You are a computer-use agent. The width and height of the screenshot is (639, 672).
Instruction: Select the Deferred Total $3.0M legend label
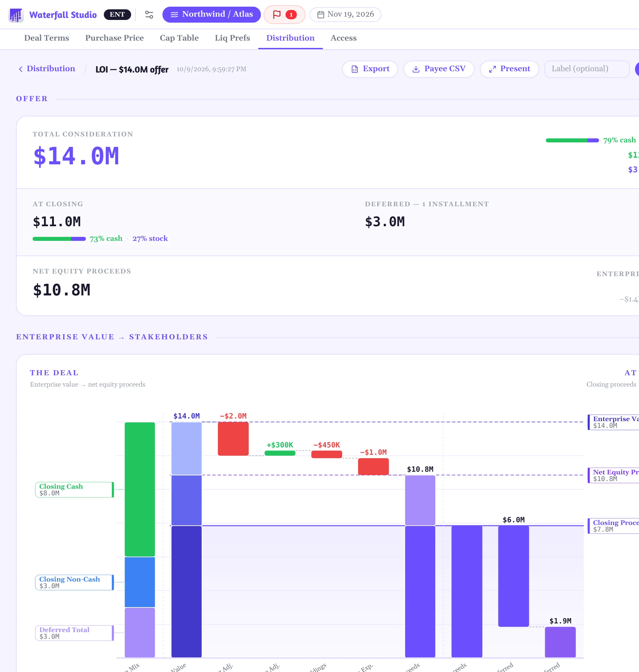pos(74,633)
